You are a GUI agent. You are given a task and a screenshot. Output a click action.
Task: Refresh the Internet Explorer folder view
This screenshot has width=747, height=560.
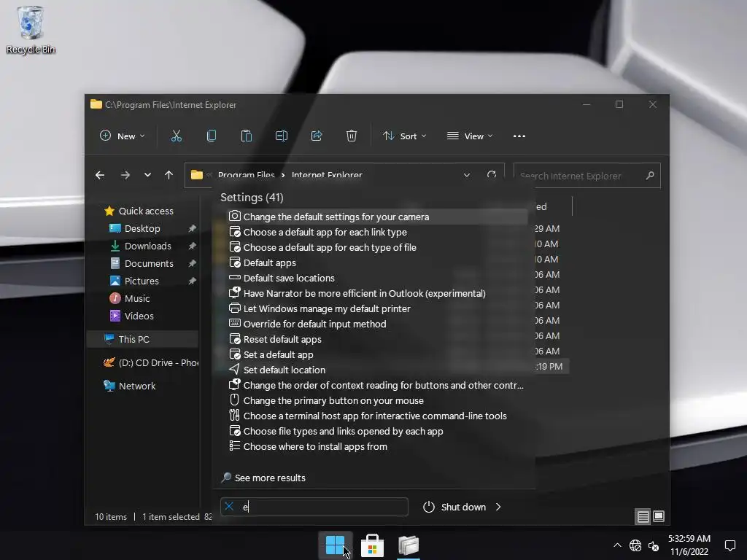coord(492,175)
